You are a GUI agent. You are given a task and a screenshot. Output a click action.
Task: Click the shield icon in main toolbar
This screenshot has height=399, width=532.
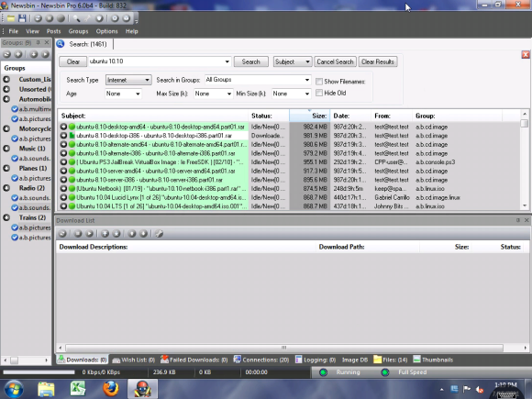click(x=99, y=18)
